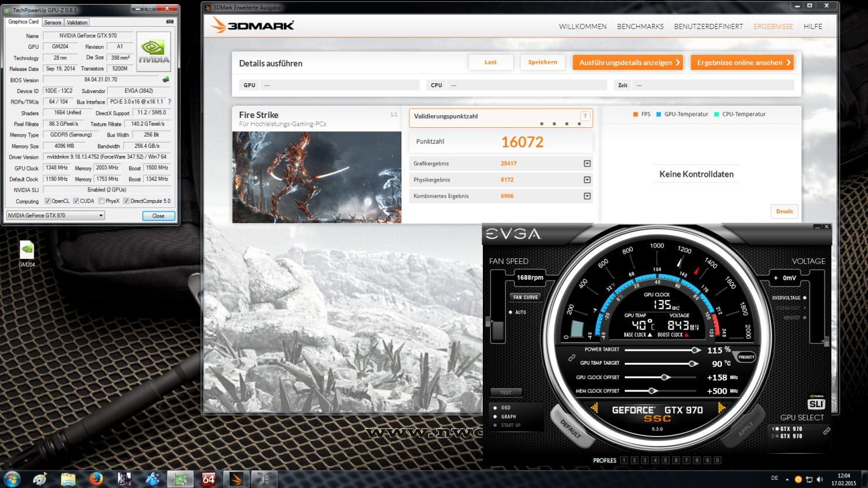Image resolution: width=868 pixels, height=488 pixels.
Task: Click the BIOS save chip icon in GPU-Z
Action: click(166, 80)
